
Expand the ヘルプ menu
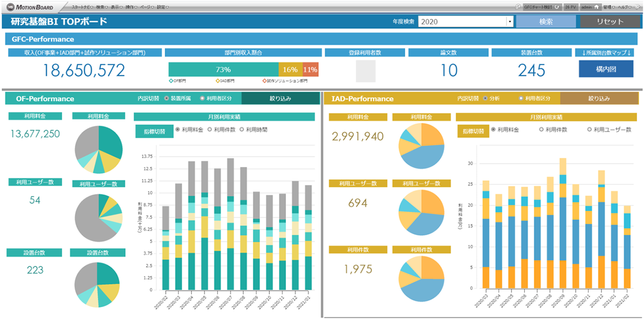point(624,7)
